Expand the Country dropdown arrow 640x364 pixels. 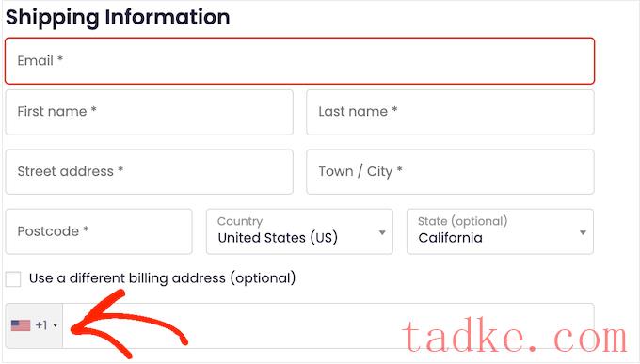382,232
